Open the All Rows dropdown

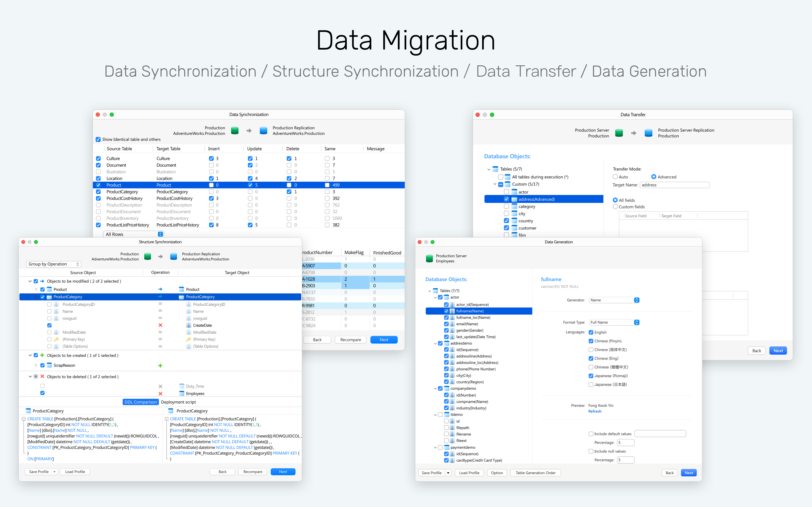click(134, 234)
